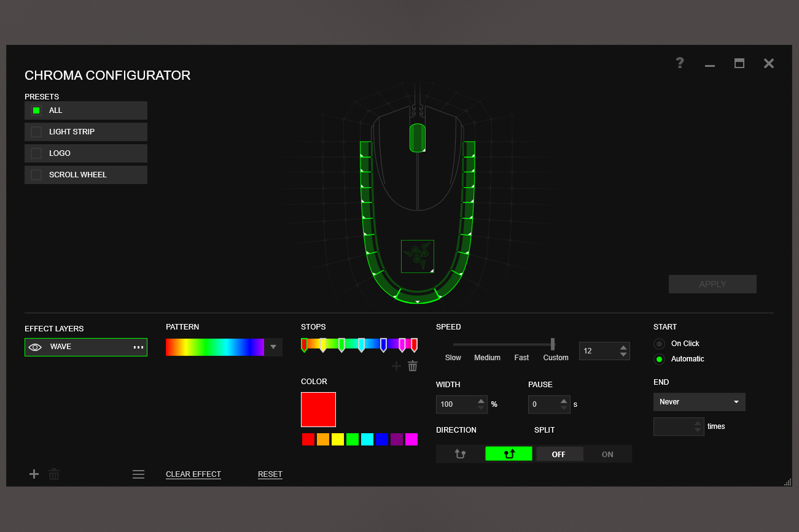Set the first wave direction arrow

coord(460,454)
